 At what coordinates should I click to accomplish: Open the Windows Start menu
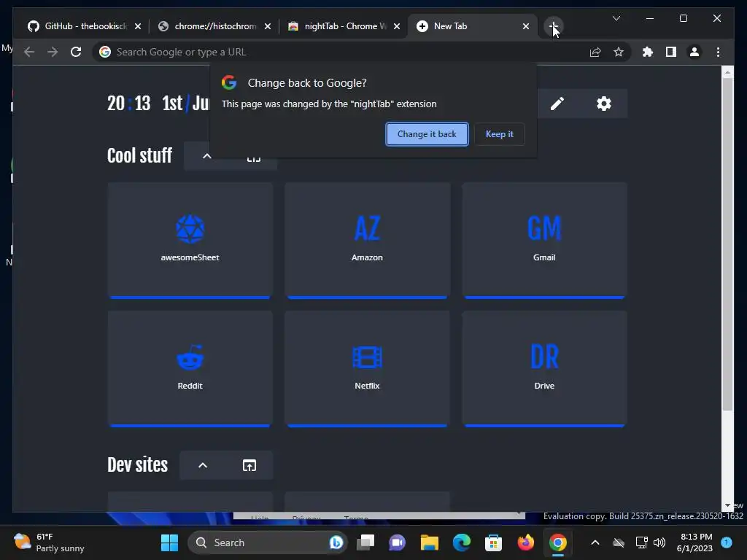click(169, 542)
